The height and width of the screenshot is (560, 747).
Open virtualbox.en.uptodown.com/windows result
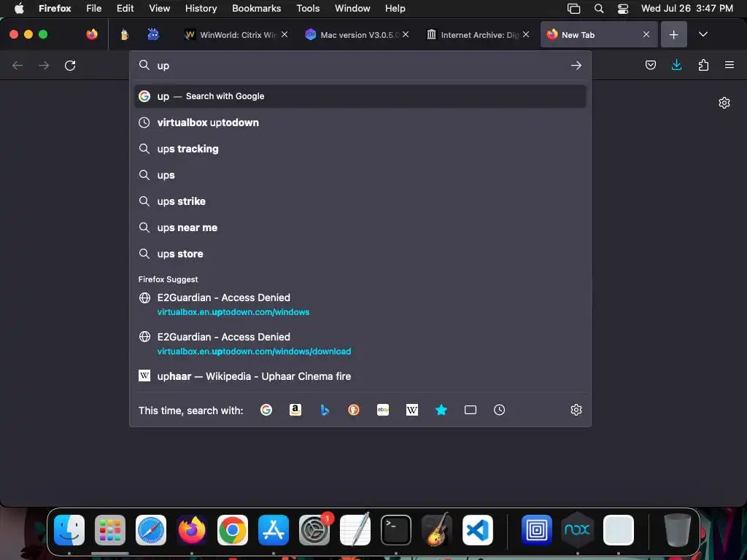pos(360,305)
